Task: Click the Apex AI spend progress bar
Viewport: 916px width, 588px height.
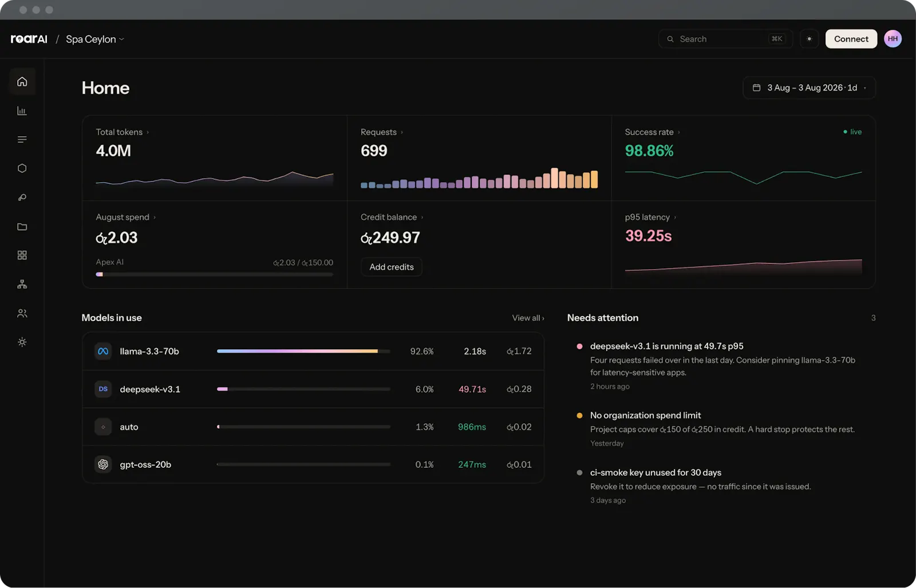Action: click(215, 274)
